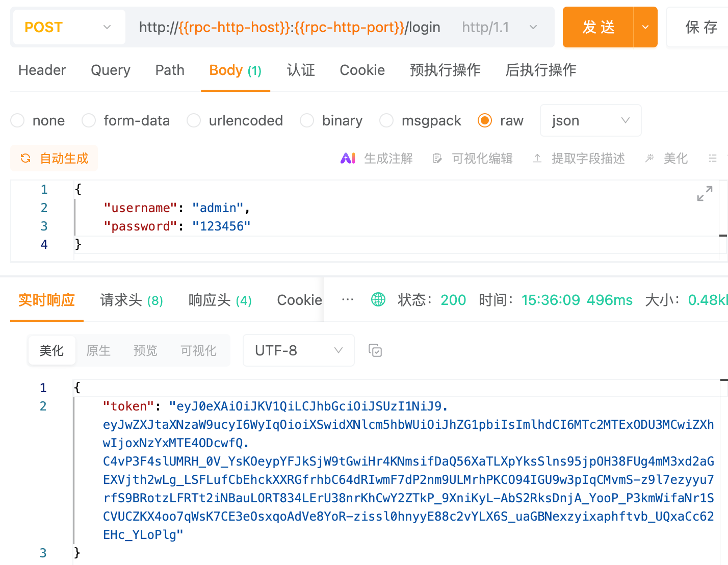Click the 发送 send button
The image size is (728, 565).
pos(599,27)
